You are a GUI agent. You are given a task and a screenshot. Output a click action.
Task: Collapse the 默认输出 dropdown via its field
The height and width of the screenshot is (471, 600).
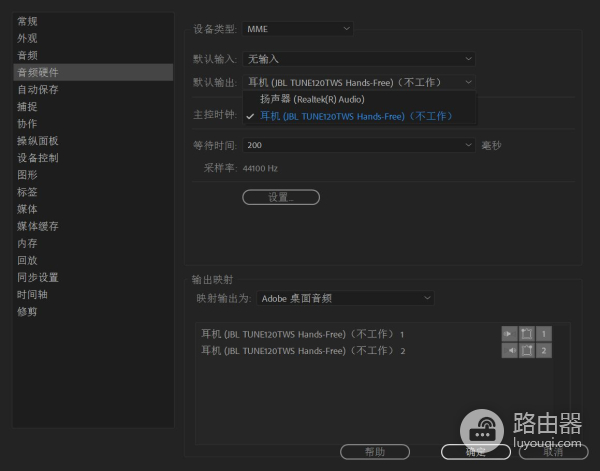click(359, 82)
